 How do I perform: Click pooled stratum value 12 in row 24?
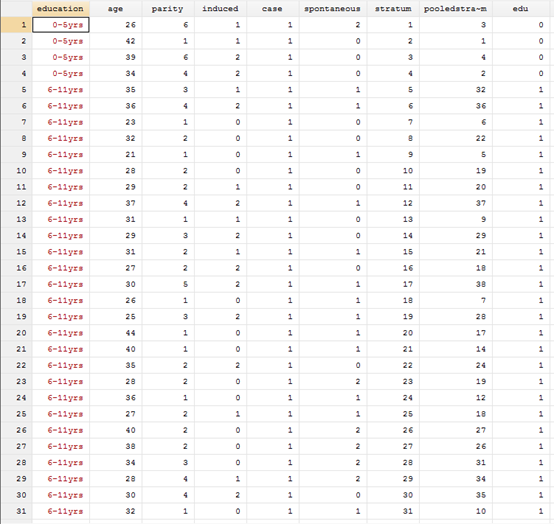(456, 398)
